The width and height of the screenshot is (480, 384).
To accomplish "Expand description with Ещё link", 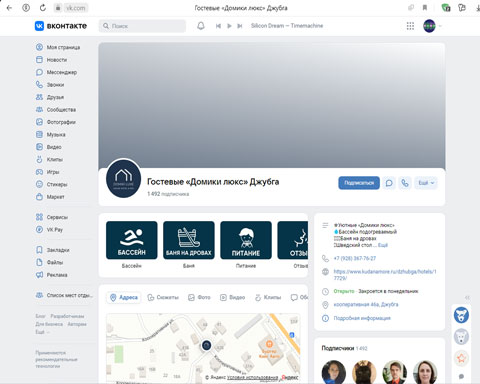I will [x=383, y=245].
